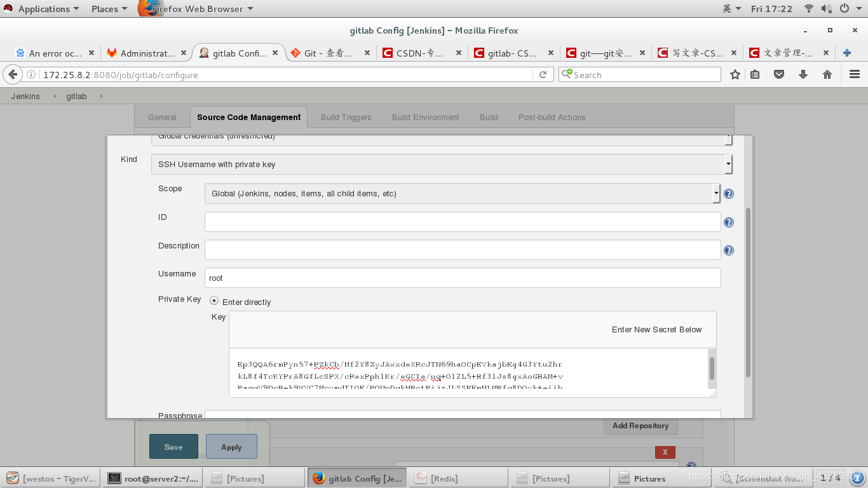
Task: Open the Scope dropdown Global
Action: (x=462, y=193)
